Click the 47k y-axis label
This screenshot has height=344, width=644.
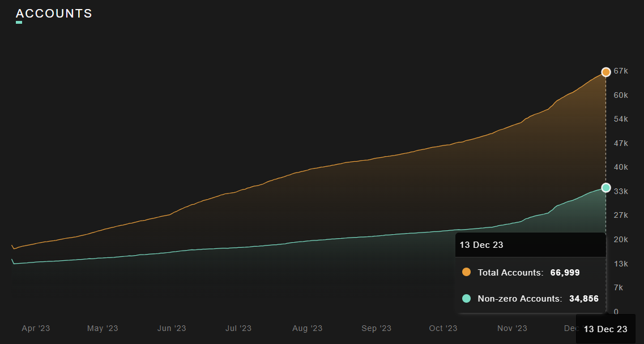[x=621, y=143]
